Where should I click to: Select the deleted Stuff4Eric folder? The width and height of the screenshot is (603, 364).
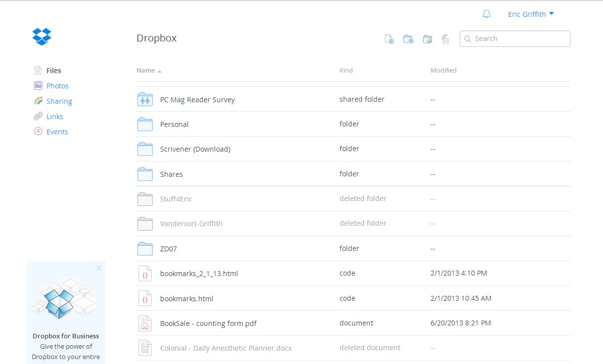[x=176, y=199]
